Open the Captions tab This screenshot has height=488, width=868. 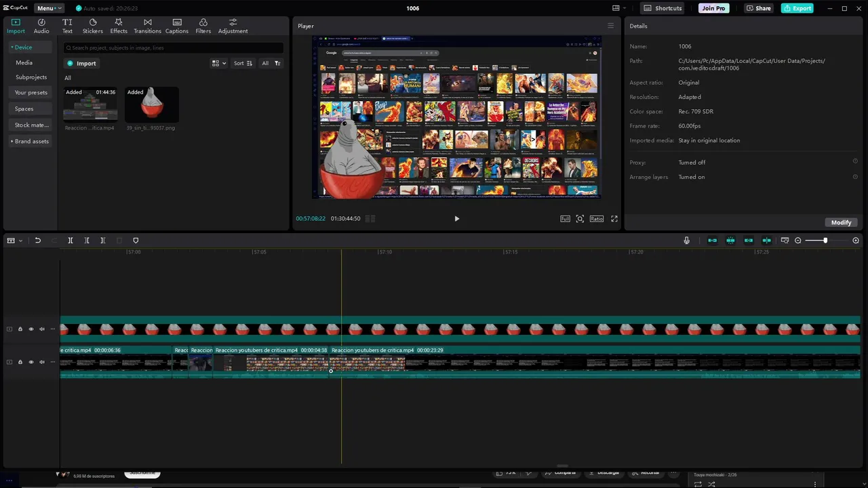[177, 26]
